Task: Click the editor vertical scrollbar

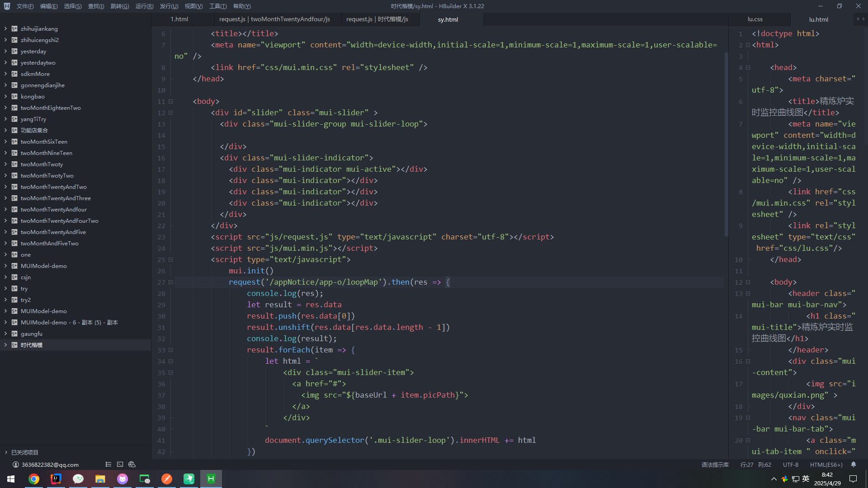Action: click(x=726, y=145)
